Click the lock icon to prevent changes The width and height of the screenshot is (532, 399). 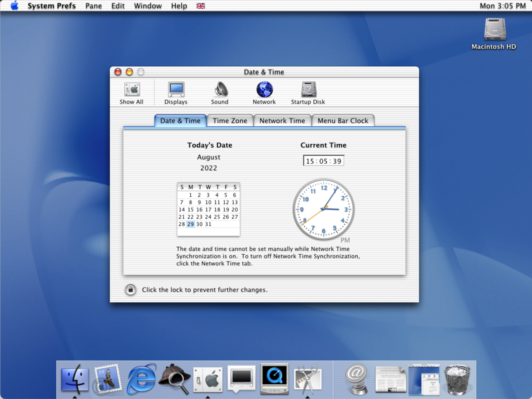pos(131,289)
